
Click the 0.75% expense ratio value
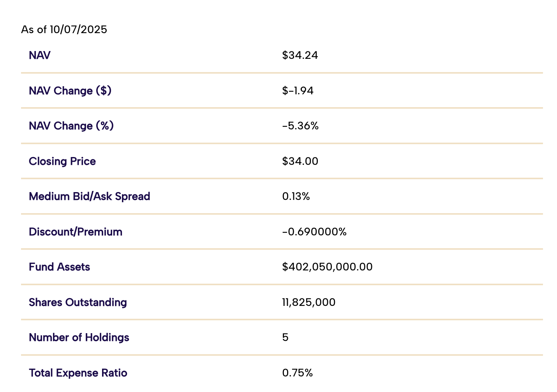click(x=297, y=373)
